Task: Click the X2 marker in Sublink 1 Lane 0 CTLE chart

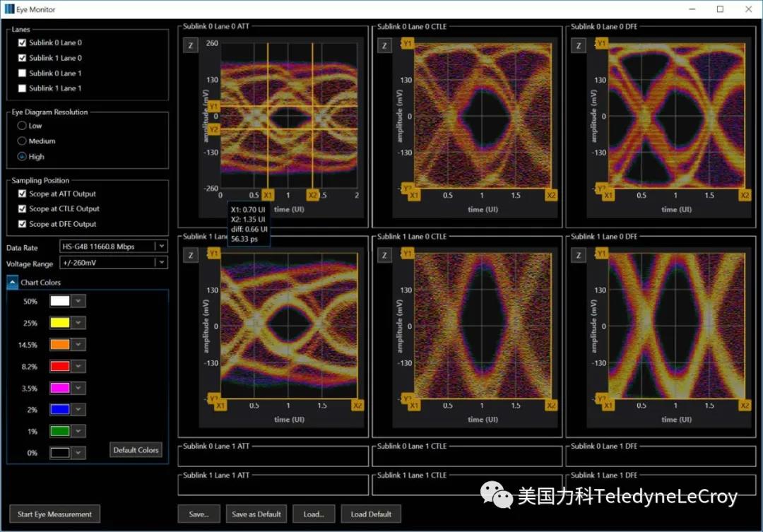Action: 551,406
